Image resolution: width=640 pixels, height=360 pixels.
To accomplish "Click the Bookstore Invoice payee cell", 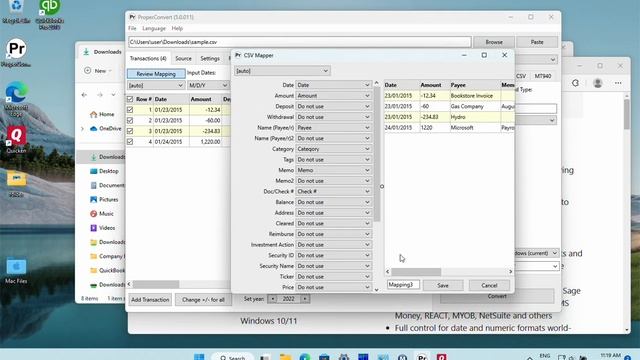I will 475,96.
